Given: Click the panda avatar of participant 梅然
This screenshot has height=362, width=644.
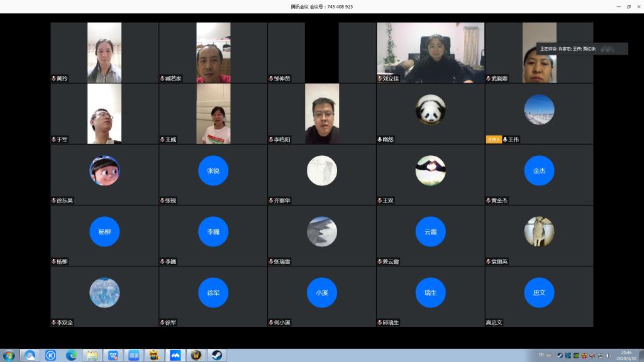Looking at the screenshot, I should point(430,109).
